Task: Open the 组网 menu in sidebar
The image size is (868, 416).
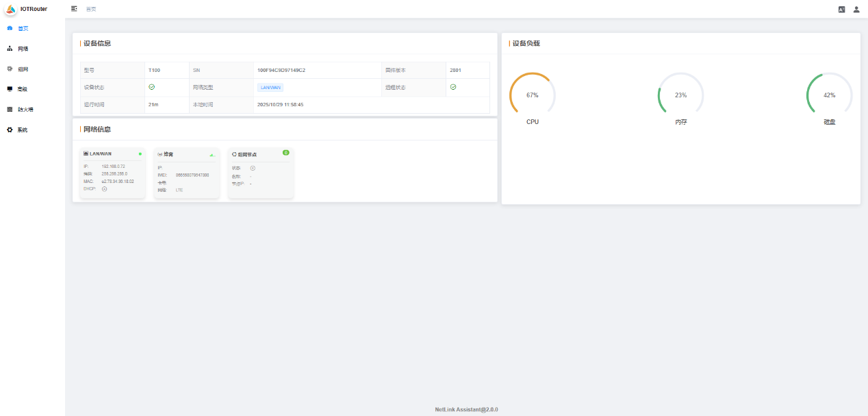Action: 23,69
